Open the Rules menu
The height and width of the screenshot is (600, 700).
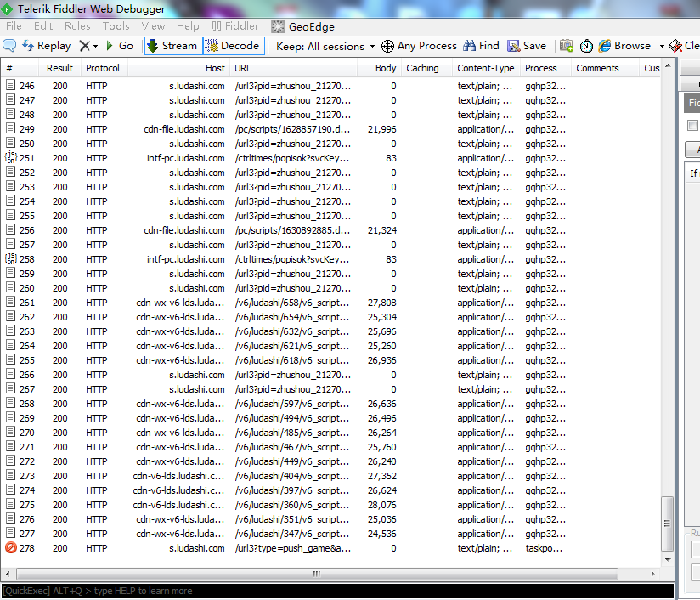(77, 26)
